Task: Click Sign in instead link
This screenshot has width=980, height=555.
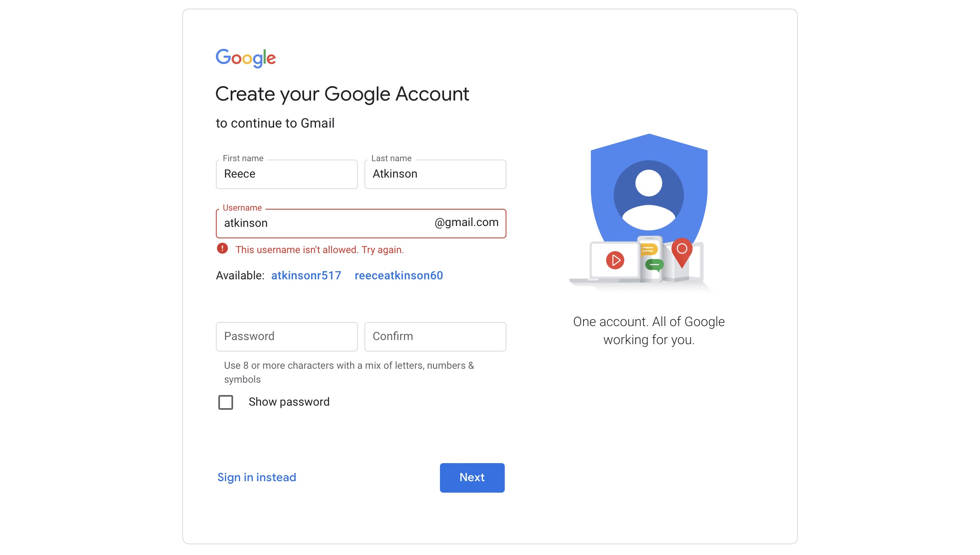Action: tap(256, 477)
